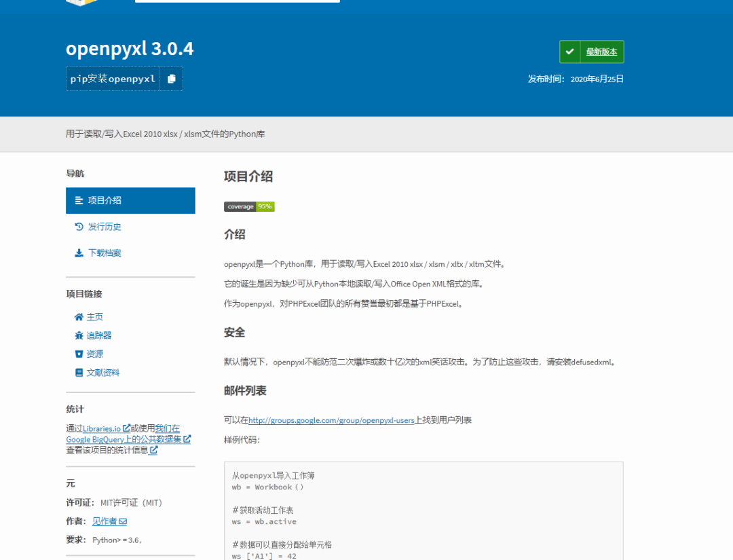This screenshot has width=733, height=560.
Task: Click the envelope icon beside 见作者
Action: coord(123,521)
